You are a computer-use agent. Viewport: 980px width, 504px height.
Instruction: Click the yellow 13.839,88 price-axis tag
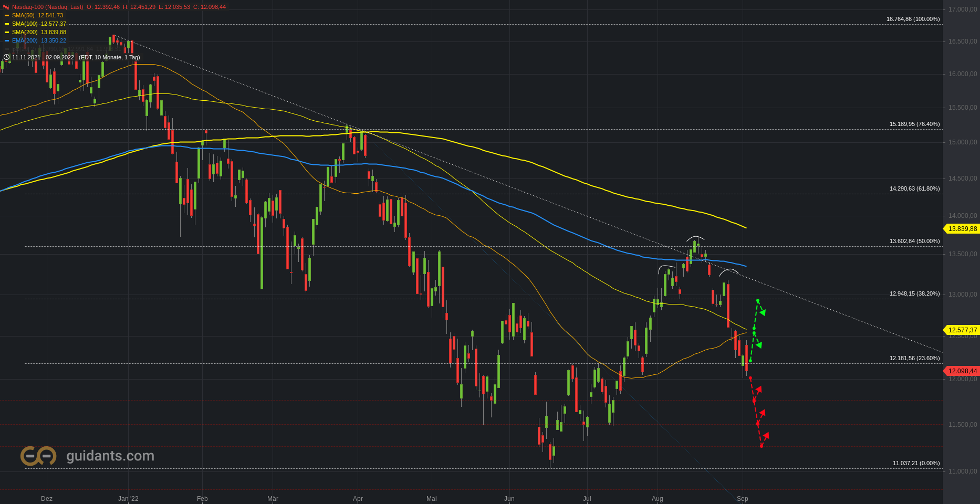(962, 229)
